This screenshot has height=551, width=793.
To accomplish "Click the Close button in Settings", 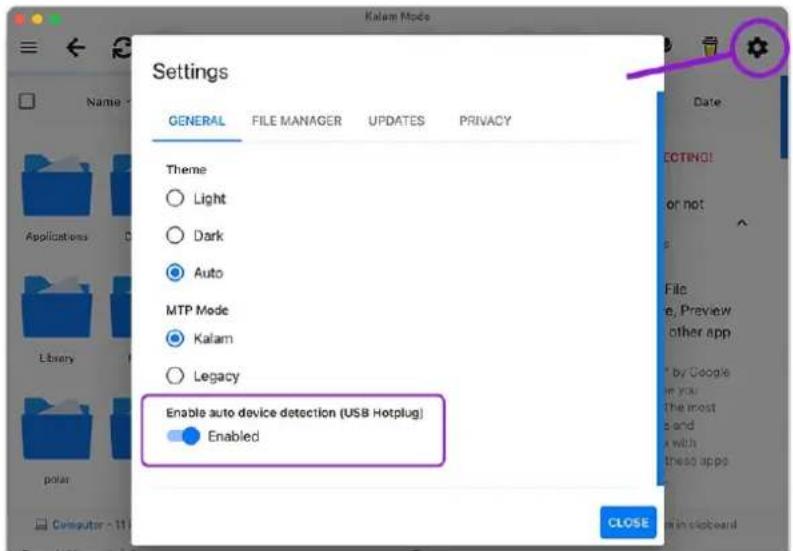I will 628,522.
